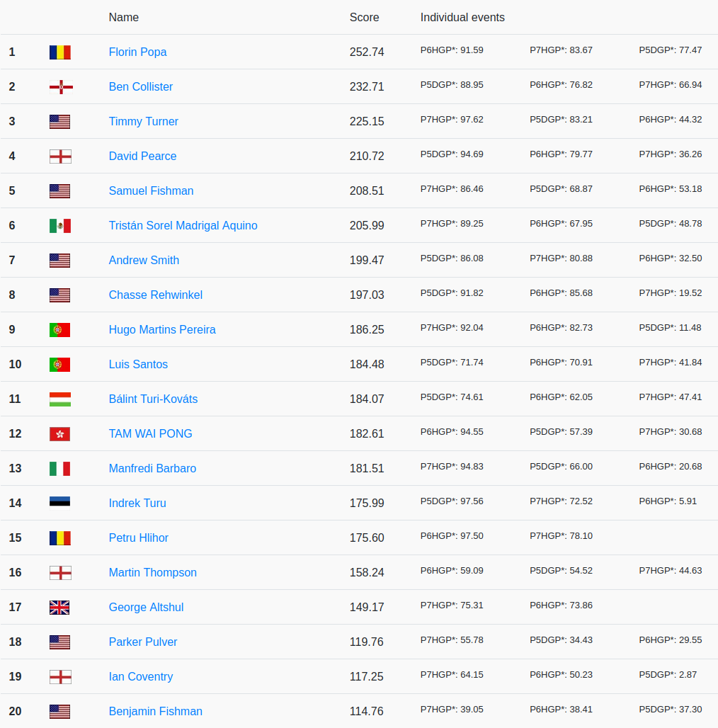Open Parker Pulver's player page
Viewport: 718px width, 728px height.
142,642
